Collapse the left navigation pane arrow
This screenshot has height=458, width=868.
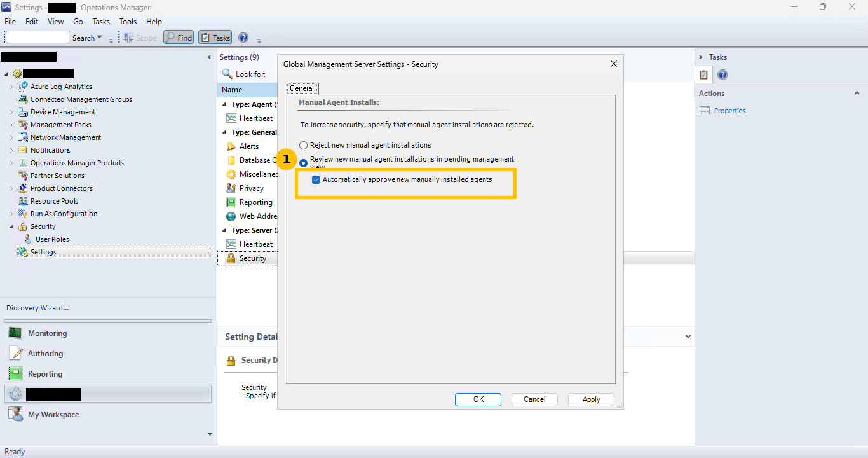pyautogui.click(x=209, y=57)
